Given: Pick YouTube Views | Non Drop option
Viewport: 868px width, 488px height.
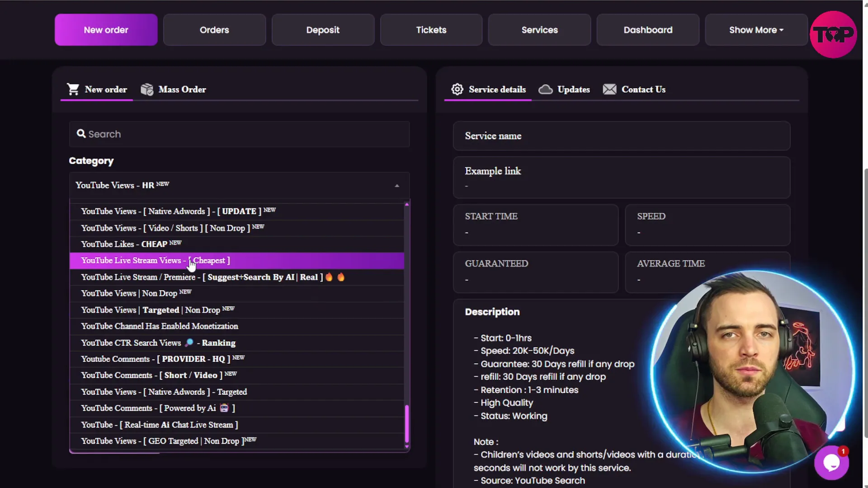Looking at the screenshot, I should coord(237,294).
